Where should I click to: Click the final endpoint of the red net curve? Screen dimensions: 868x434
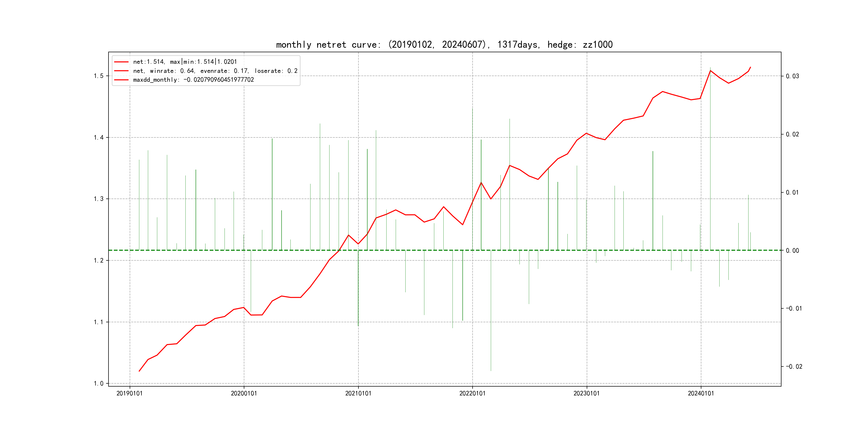750,67
